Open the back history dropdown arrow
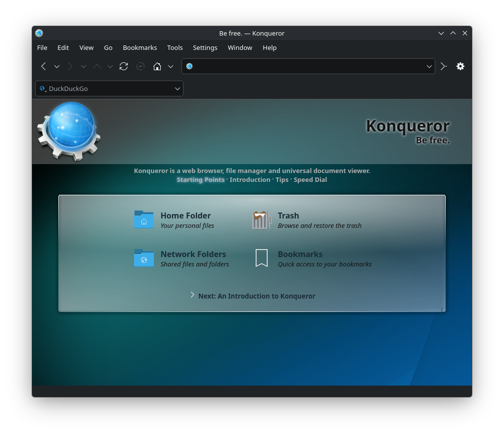 (57, 67)
